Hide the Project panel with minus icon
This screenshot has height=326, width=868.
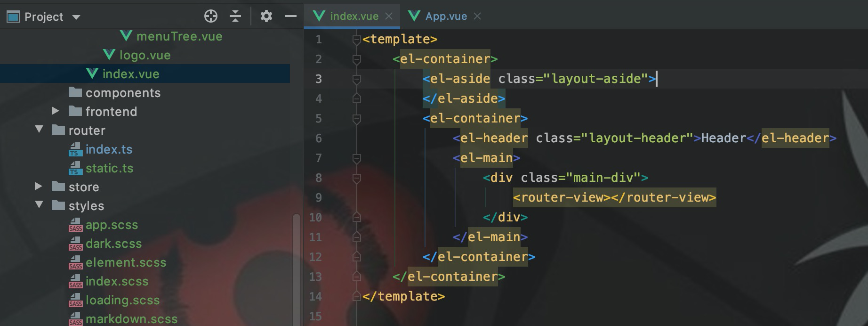[x=291, y=16]
